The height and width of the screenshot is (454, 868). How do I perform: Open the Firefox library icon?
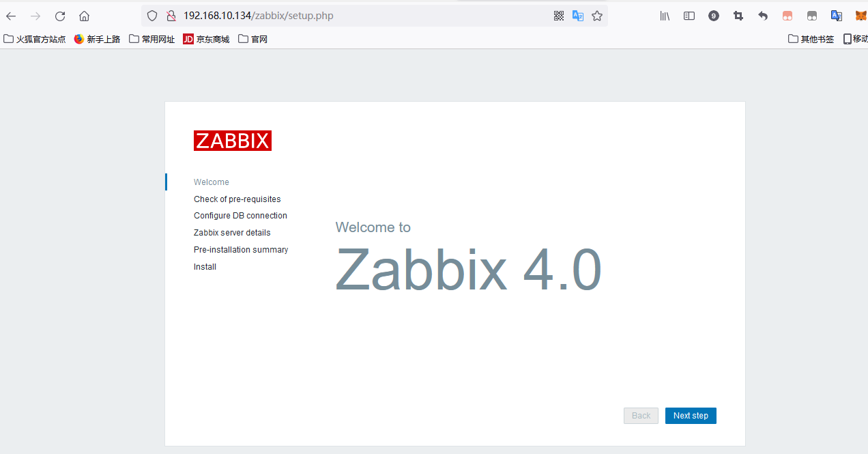665,16
